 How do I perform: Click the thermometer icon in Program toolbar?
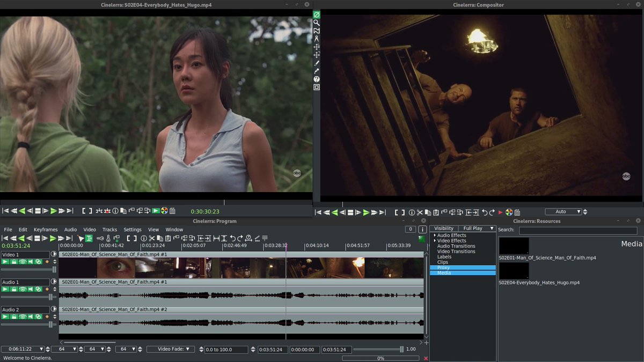pyautogui.click(x=109, y=238)
